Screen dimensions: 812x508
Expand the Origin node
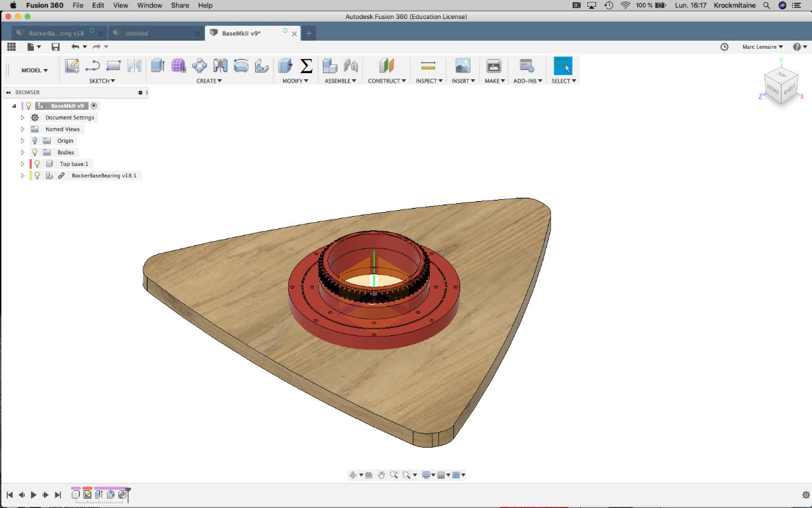click(22, 141)
